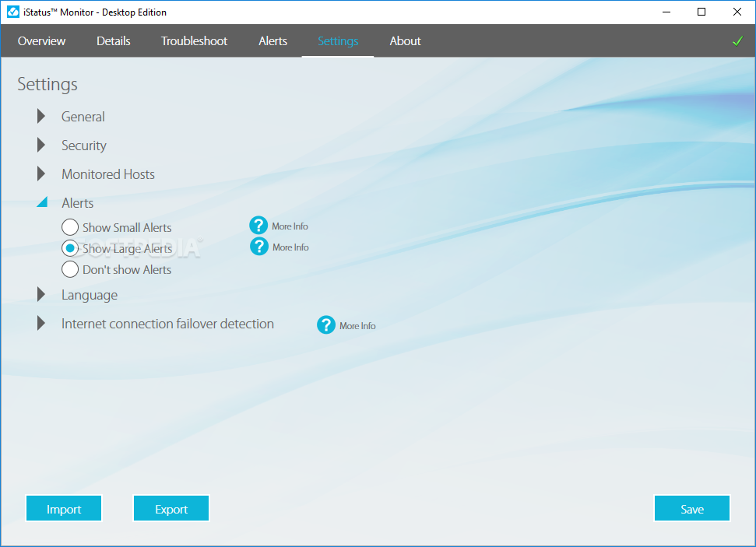
Task: Click the Alerts section heading in settings list
Action: (x=78, y=203)
